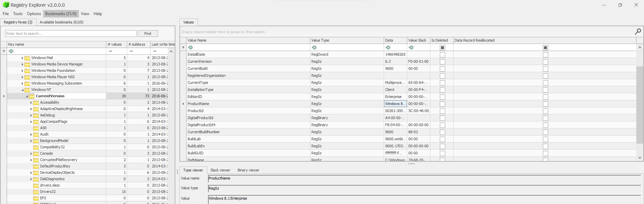The height and width of the screenshot is (204, 644).
Task: Select the BackgroundModel key row
Action: 87,141
